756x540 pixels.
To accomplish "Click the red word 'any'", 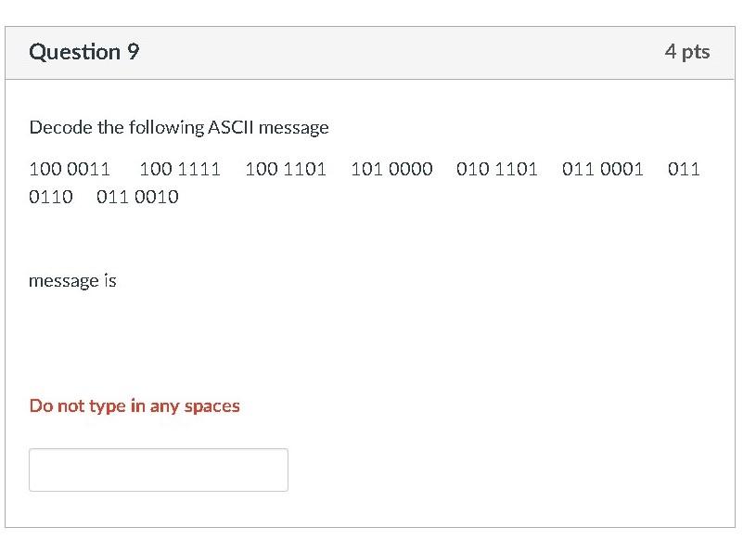I will [x=164, y=407].
